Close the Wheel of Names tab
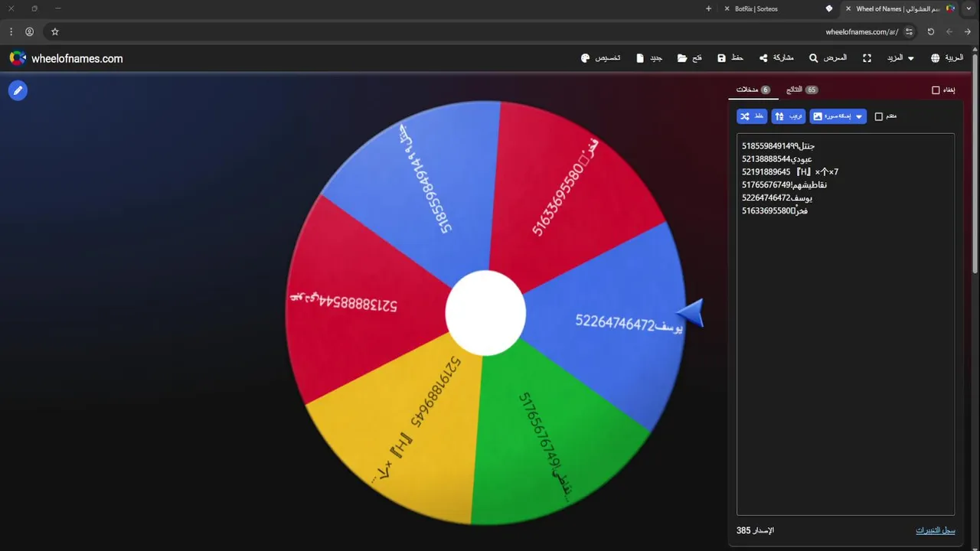 [x=848, y=8]
